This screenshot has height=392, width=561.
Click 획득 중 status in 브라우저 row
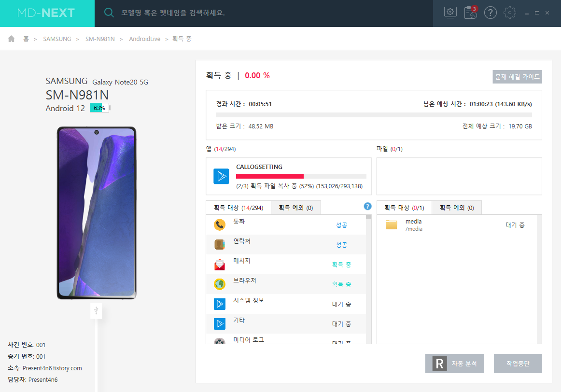[x=341, y=284]
